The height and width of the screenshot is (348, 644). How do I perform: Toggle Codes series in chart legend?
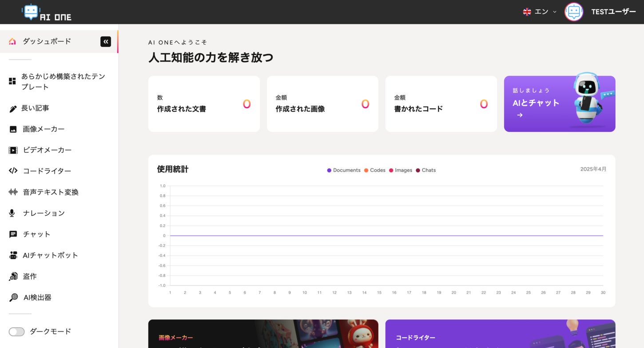pos(375,170)
